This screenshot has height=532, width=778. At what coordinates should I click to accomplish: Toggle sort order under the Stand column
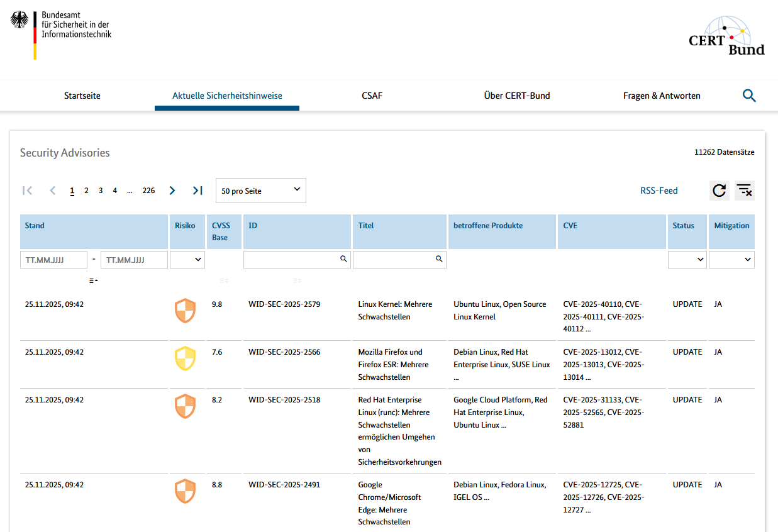[93, 280]
